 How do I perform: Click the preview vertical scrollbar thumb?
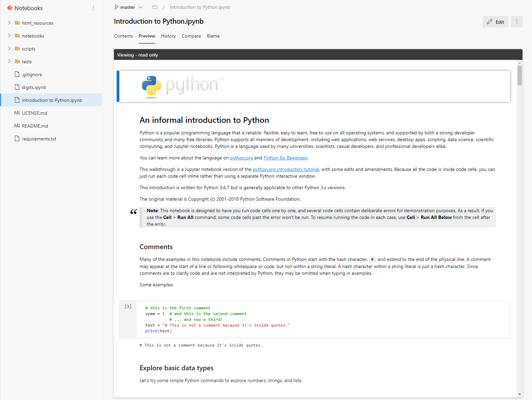pyautogui.click(x=519, y=75)
